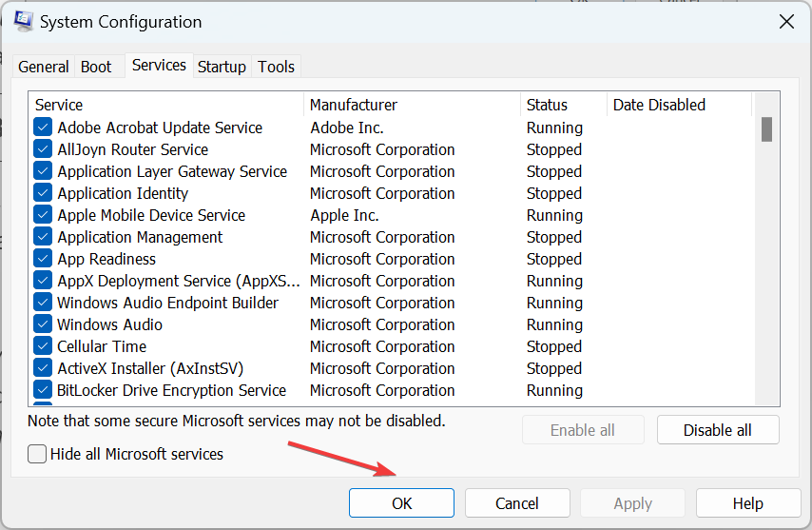Click the System Configuration title bar icon
The width and height of the screenshot is (812, 530).
(24, 21)
